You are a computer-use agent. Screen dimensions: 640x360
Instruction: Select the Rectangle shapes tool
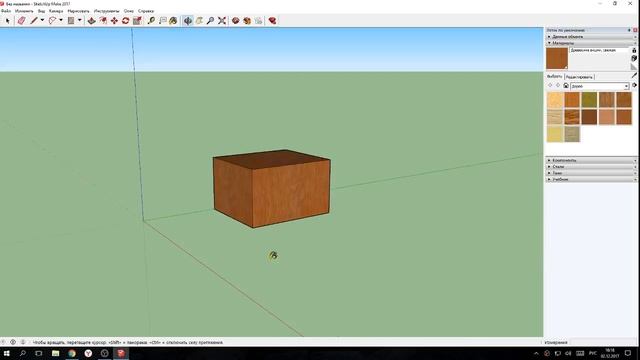71,20
